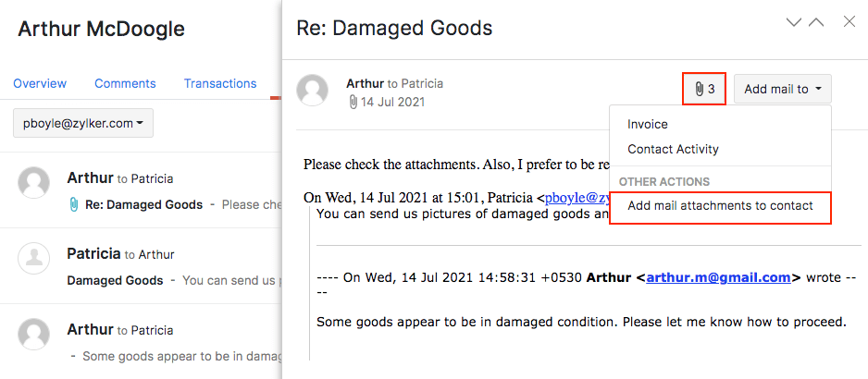Click Patricia's avatar in the mail list

pos(34,258)
